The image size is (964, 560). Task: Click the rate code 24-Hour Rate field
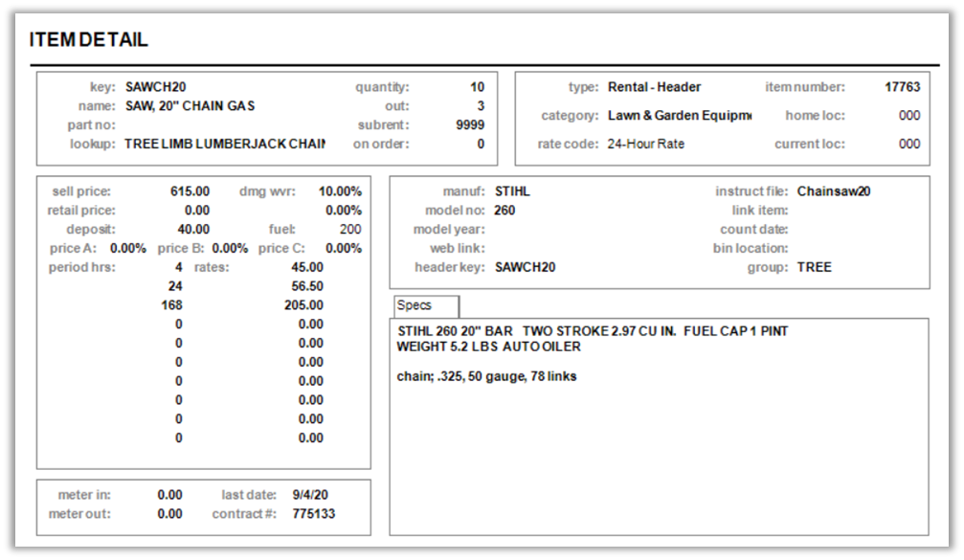click(x=645, y=145)
